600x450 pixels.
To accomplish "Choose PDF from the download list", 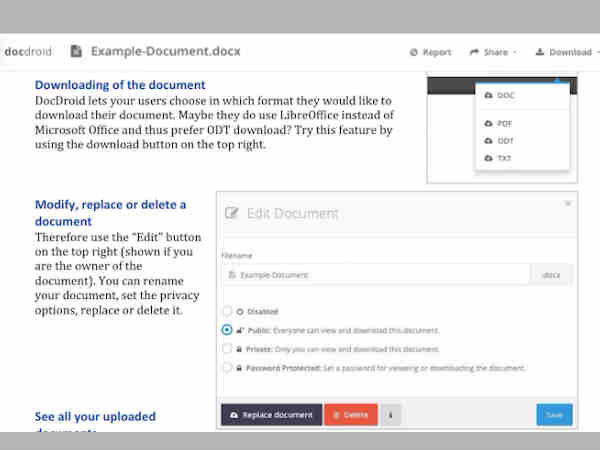I will 506,124.
